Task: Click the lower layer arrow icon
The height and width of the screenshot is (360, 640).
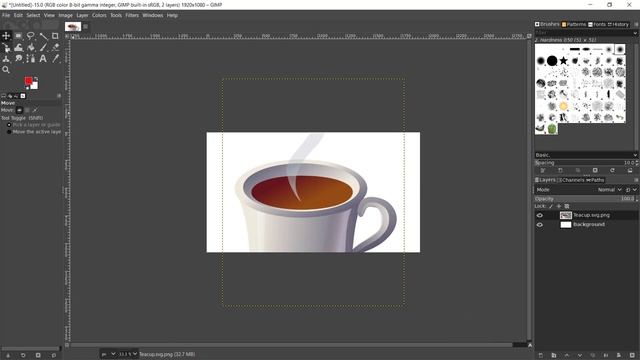Action: pyautogui.click(x=580, y=356)
